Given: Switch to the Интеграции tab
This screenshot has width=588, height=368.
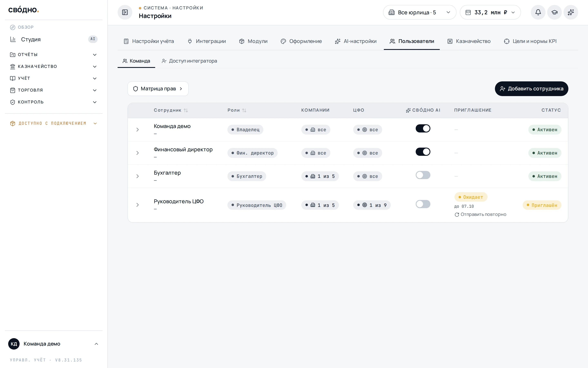Looking at the screenshot, I should (207, 41).
